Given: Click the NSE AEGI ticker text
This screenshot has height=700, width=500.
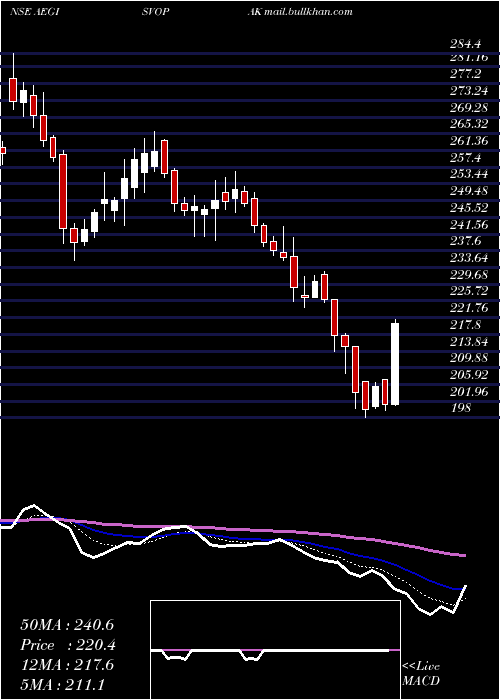Looking at the screenshot, I should click(x=34, y=12).
